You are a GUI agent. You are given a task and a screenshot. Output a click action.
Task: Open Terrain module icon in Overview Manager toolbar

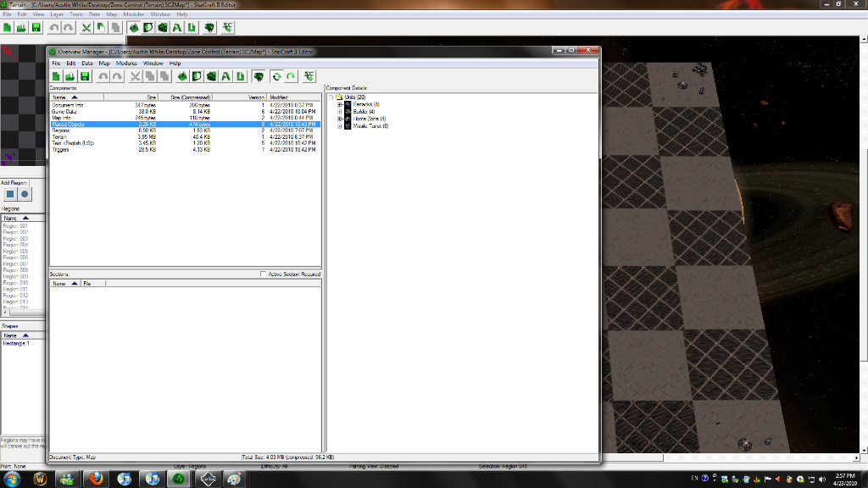coord(182,76)
